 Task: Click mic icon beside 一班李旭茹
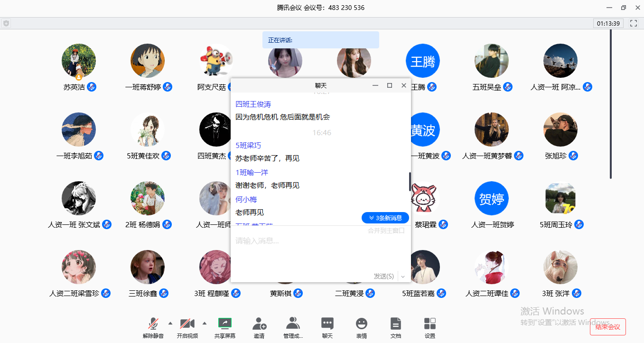(99, 156)
